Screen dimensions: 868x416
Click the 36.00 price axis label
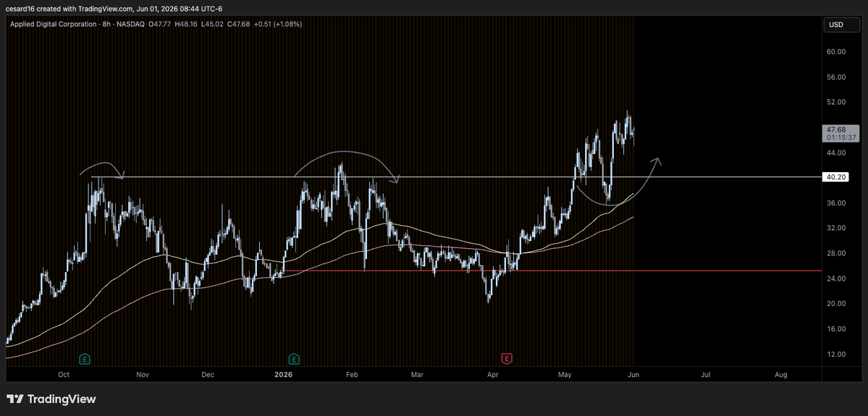point(836,203)
